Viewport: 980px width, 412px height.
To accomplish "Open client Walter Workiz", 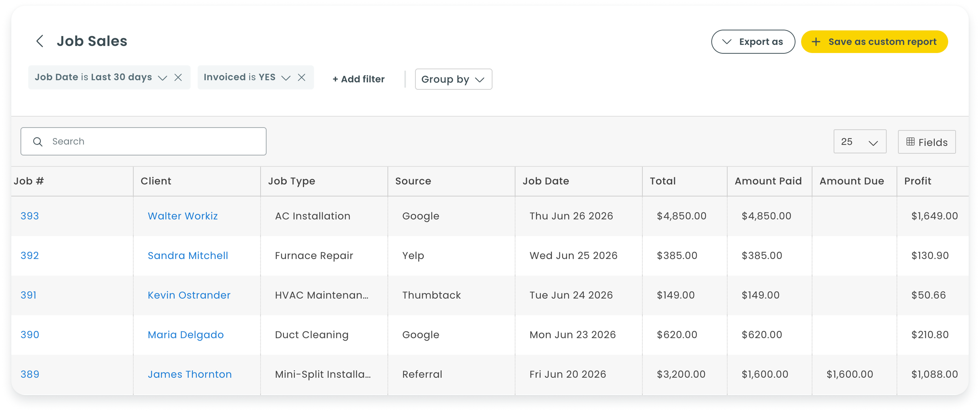I will [183, 216].
